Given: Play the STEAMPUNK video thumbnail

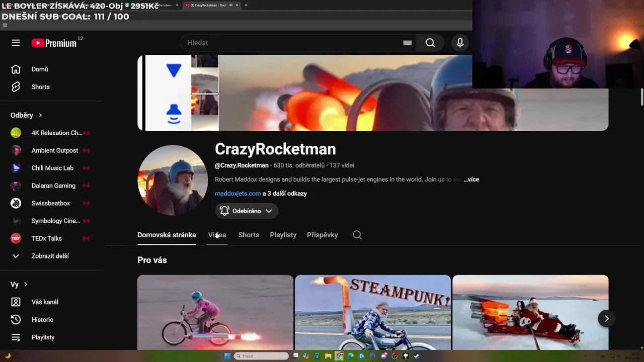Looking at the screenshot, I should pyautogui.click(x=373, y=312).
